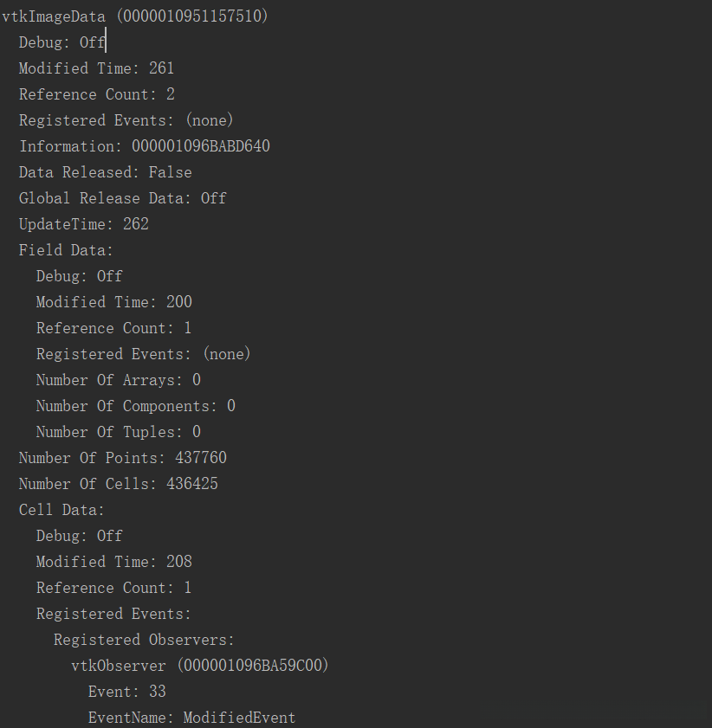The width and height of the screenshot is (712, 728).
Task: Click the 'Modified Time: 208' line
Action: tap(113, 562)
